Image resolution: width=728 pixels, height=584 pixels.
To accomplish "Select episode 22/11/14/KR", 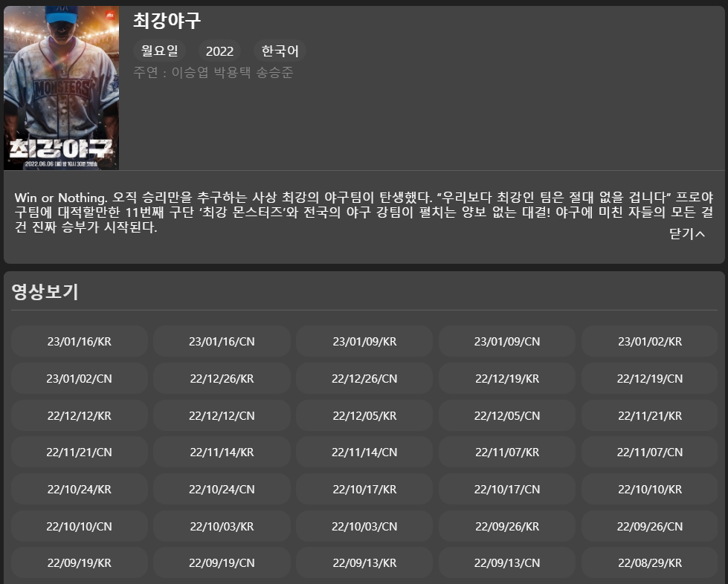I will coord(222,452).
